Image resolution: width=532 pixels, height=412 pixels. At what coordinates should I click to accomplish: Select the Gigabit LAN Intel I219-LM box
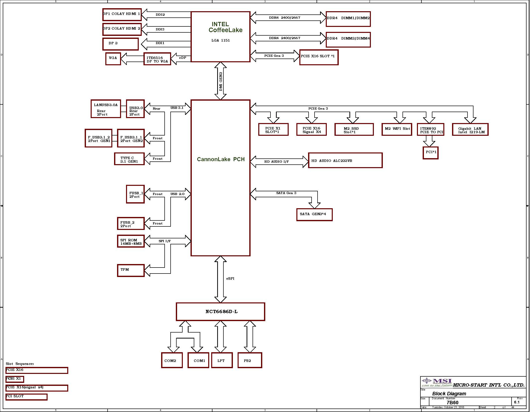[470, 130]
